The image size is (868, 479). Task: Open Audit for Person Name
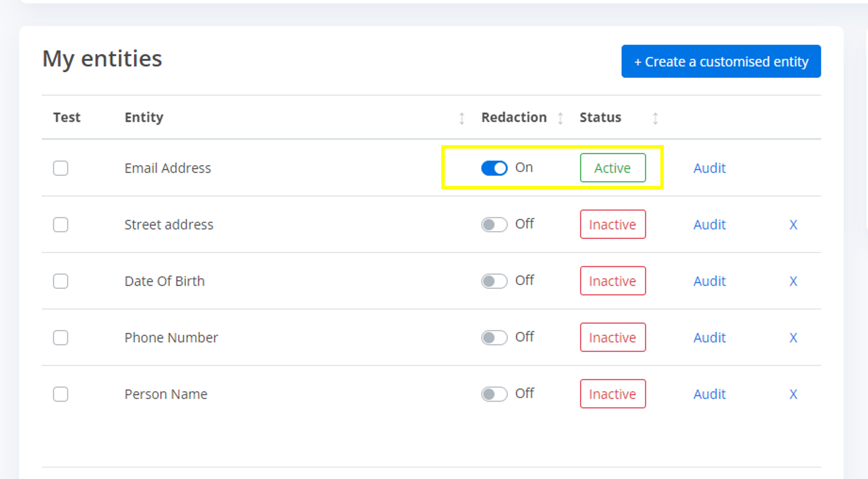[x=709, y=394]
